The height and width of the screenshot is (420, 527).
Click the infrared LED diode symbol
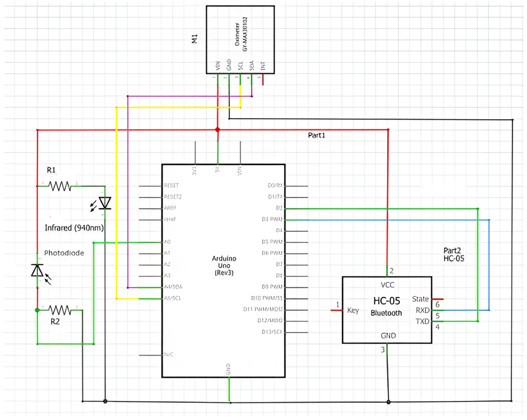(105, 203)
